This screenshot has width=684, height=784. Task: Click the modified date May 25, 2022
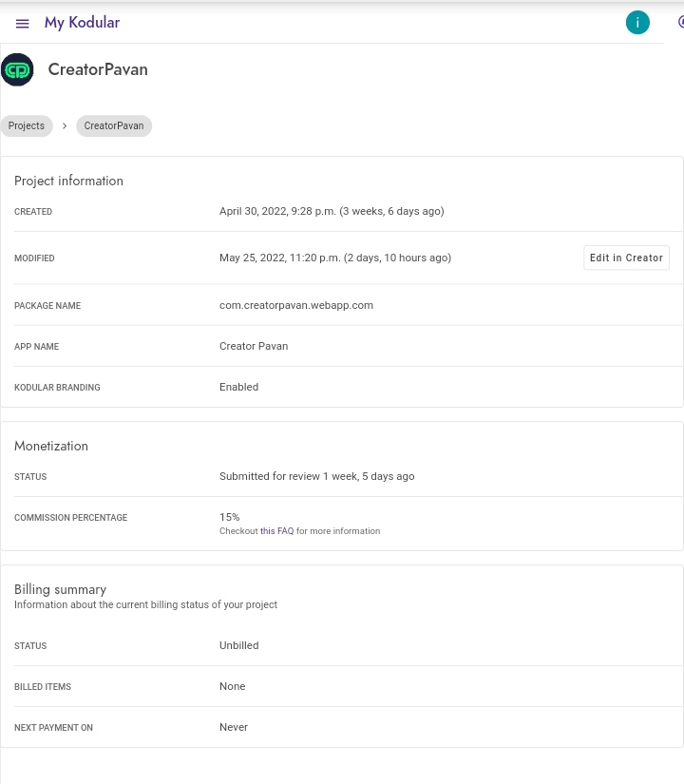[334, 258]
